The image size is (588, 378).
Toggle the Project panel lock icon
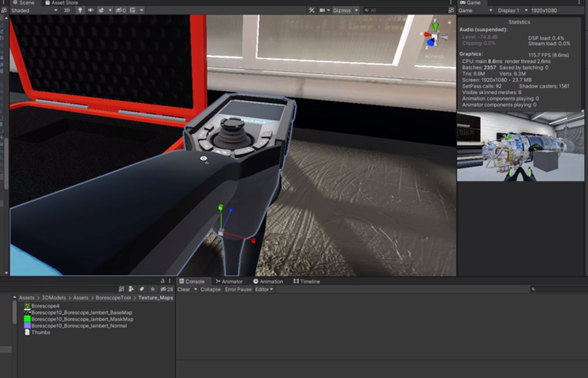pos(162,281)
